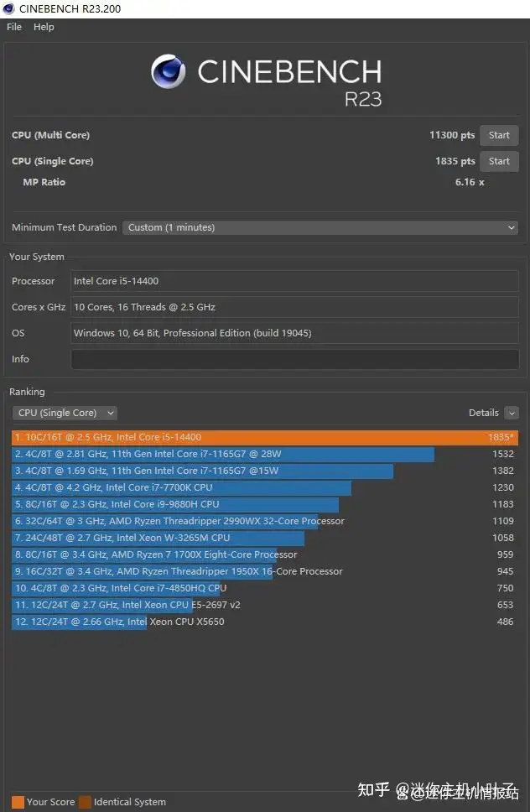
Task: Click the CPU (Single Core) result label
Action: point(52,161)
